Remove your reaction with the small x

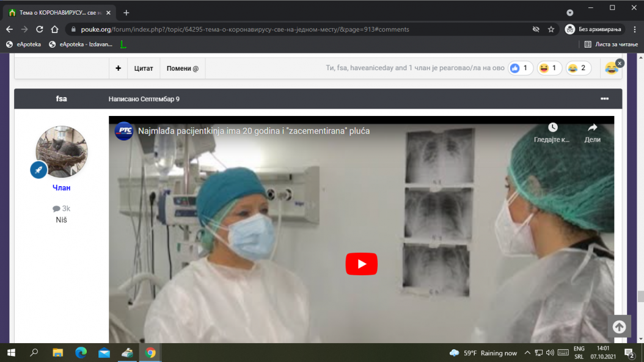point(620,63)
